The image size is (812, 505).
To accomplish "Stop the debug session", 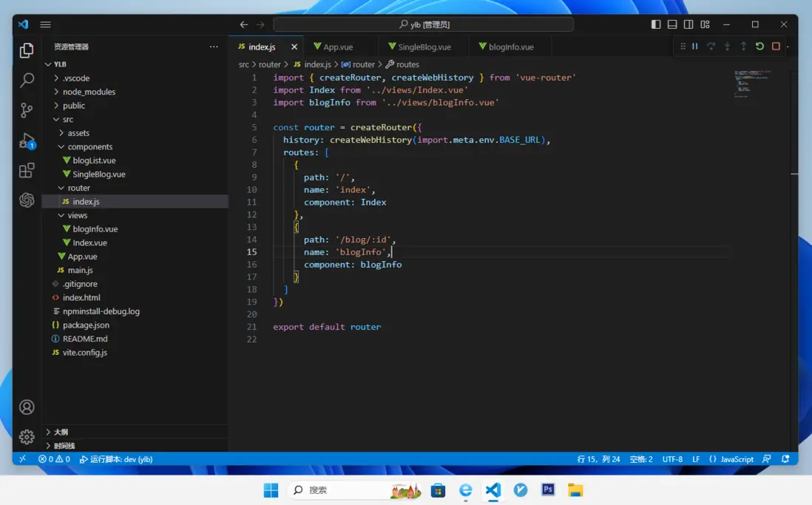I will coord(776,47).
